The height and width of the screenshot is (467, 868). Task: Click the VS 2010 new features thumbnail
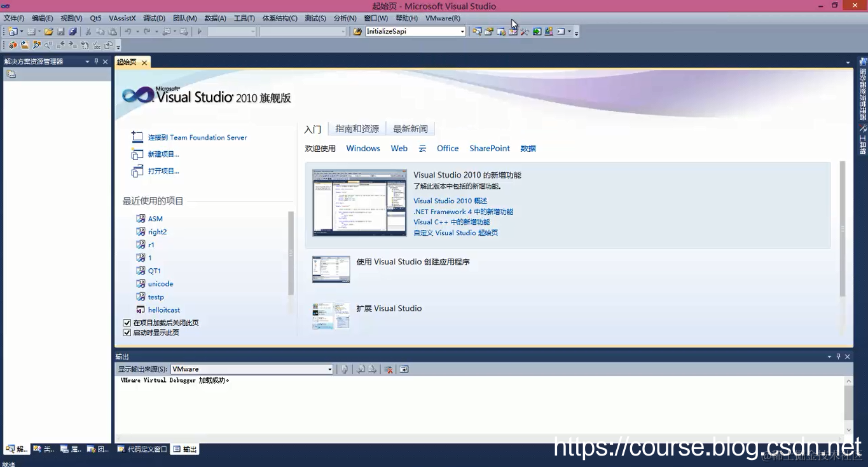click(x=359, y=203)
